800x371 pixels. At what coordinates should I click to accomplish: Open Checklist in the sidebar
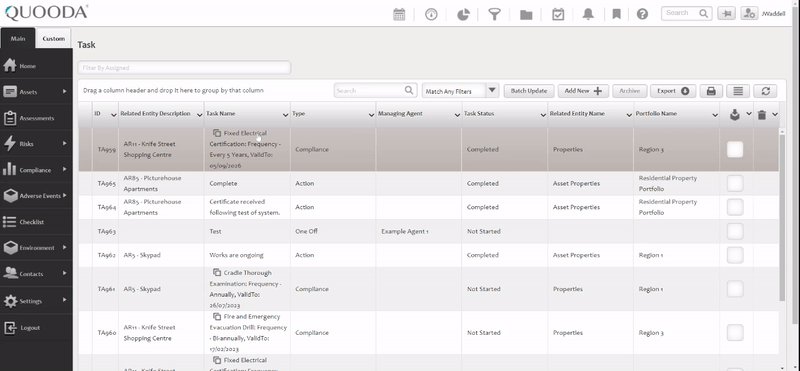click(36, 222)
